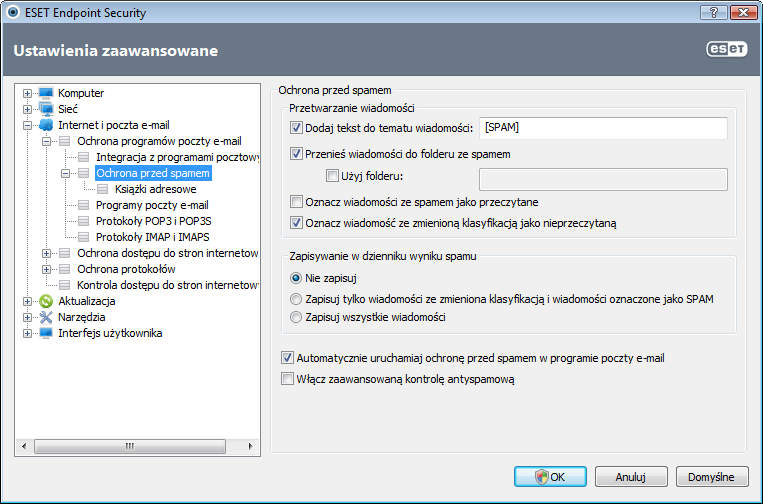Screen dimensions: 763x504
Task: Confirm settings with the OK button
Action: (x=550, y=477)
